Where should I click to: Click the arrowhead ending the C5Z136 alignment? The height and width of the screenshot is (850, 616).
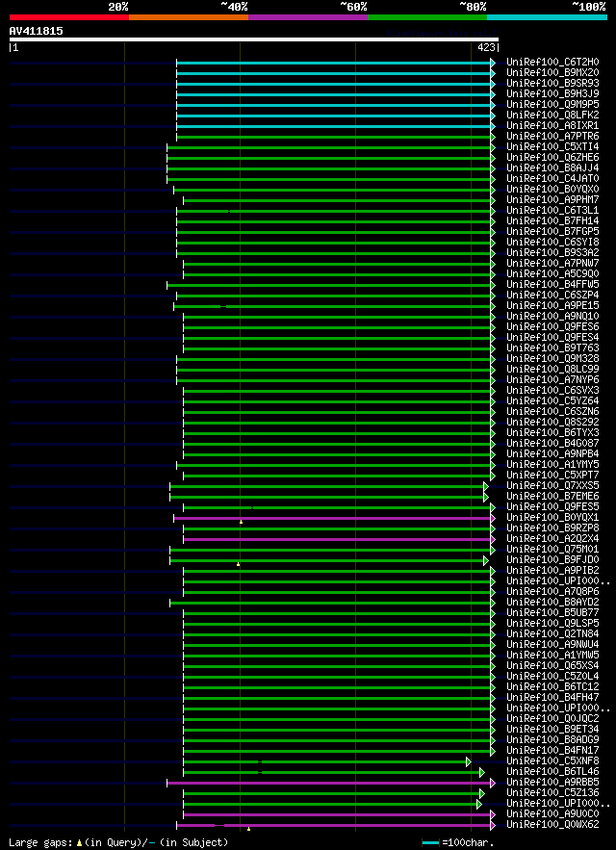481,793
